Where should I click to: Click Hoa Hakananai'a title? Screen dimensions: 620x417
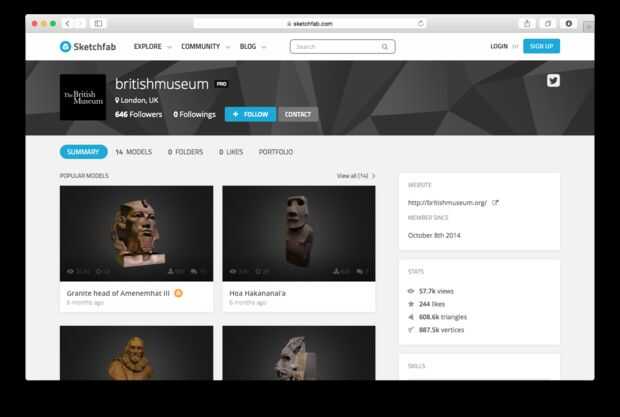click(257, 293)
